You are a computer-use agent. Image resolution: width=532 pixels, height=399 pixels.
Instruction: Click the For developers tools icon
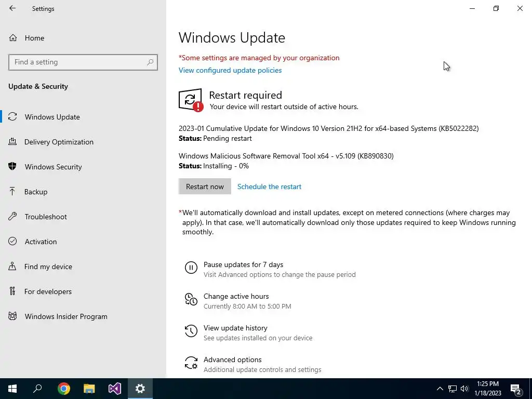(x=12, y=291)
